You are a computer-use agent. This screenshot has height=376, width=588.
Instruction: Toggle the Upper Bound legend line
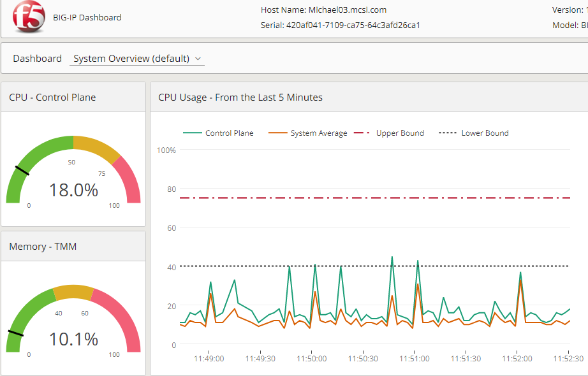(400, 133)
